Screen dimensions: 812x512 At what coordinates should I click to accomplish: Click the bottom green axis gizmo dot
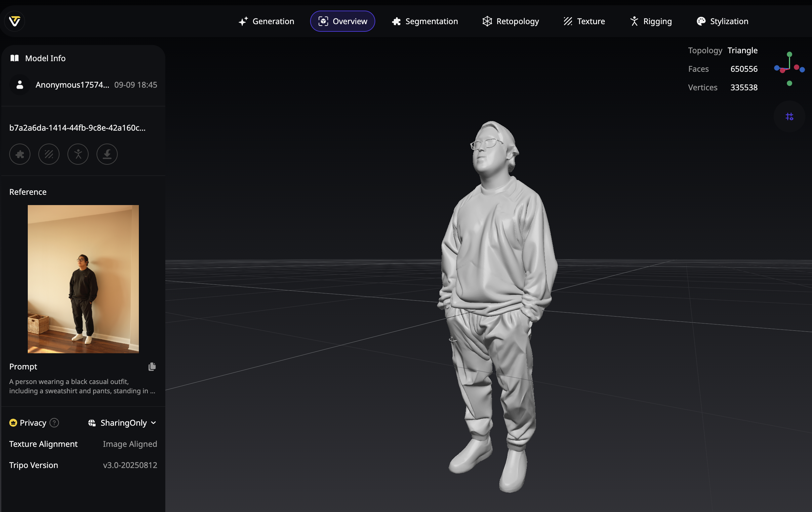click(790, 83)
